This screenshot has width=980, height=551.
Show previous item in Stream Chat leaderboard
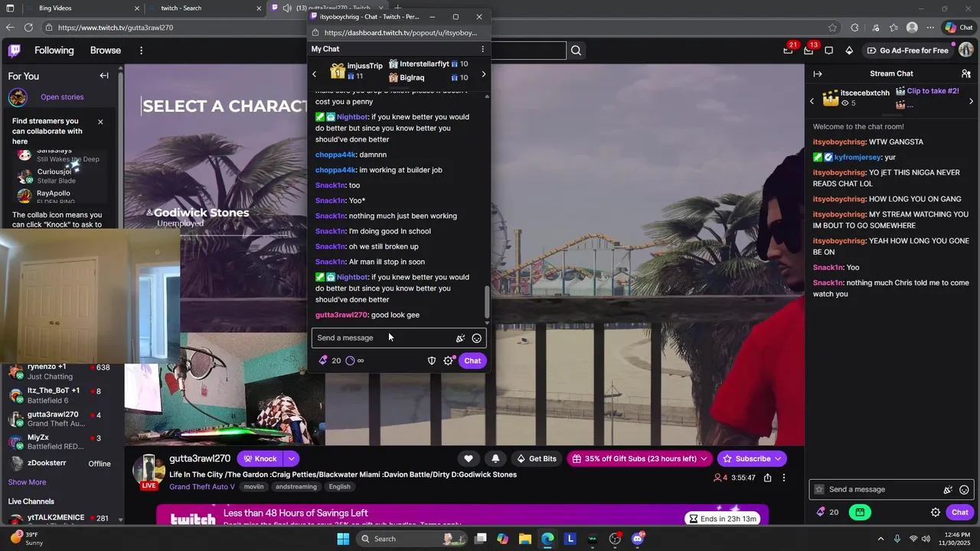pyautogui.click(x=812, y=101)
